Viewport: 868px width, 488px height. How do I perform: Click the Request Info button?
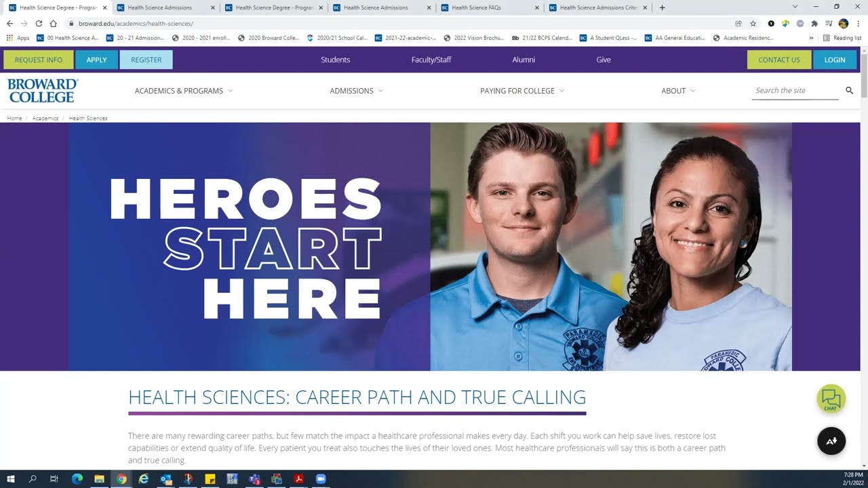pyautogui.click(x=39, y=60)
